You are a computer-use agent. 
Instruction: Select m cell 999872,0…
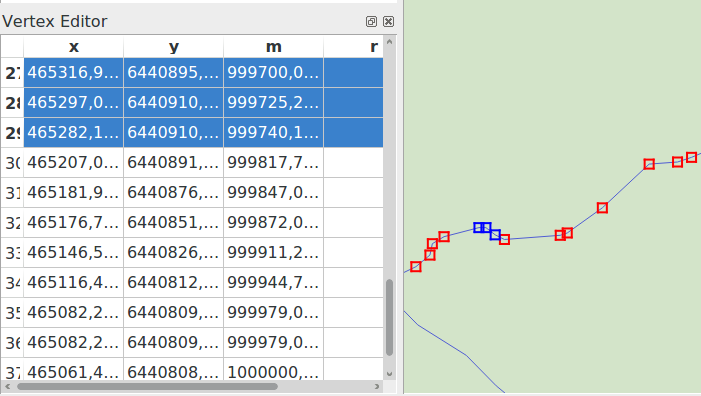(273, 222)
